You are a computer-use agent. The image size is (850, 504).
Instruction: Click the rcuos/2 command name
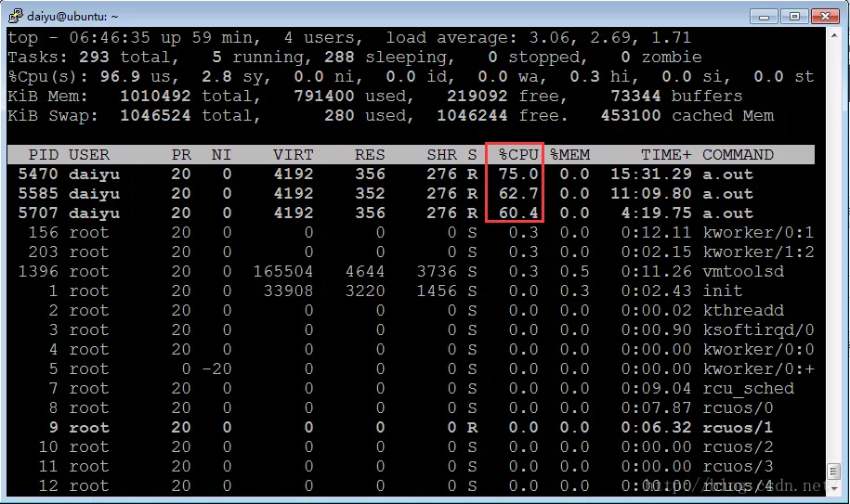coord(738,447)
